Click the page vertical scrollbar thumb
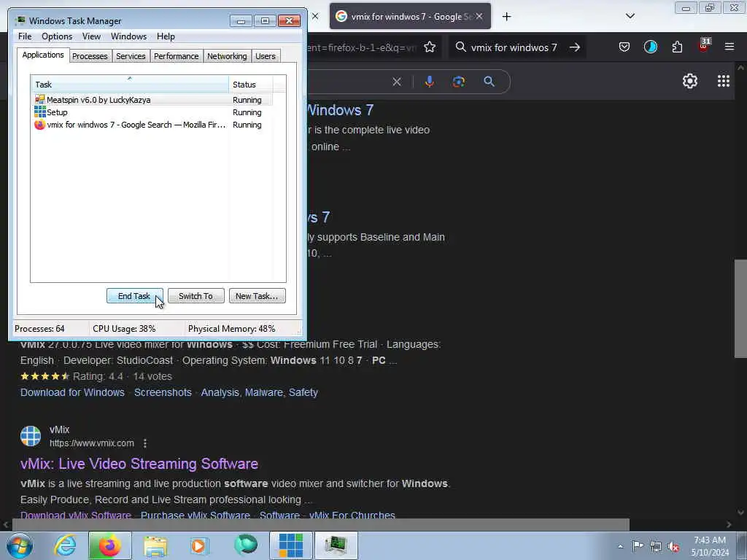 point(740,308)
